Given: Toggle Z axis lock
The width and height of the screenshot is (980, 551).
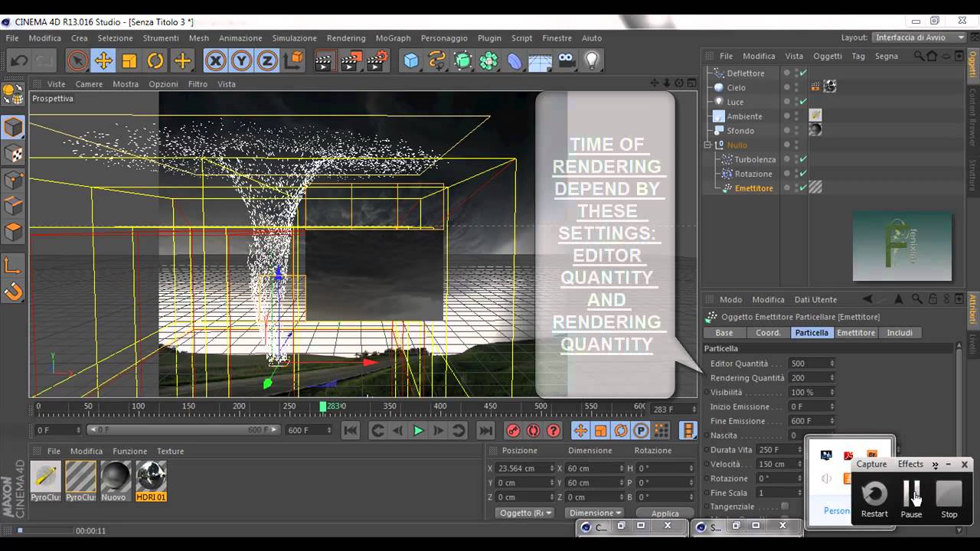Looking at the screenshot, I should [267, 60].
